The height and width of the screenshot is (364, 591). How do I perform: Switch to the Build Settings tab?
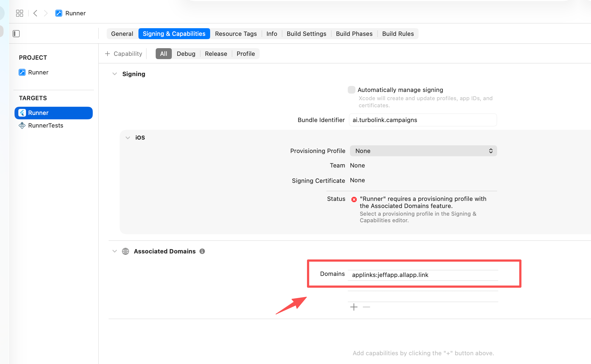click(306, 34)
